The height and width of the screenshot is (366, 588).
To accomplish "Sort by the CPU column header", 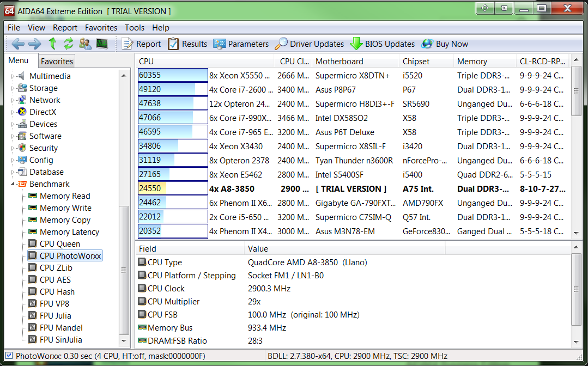I will point(205,62).
